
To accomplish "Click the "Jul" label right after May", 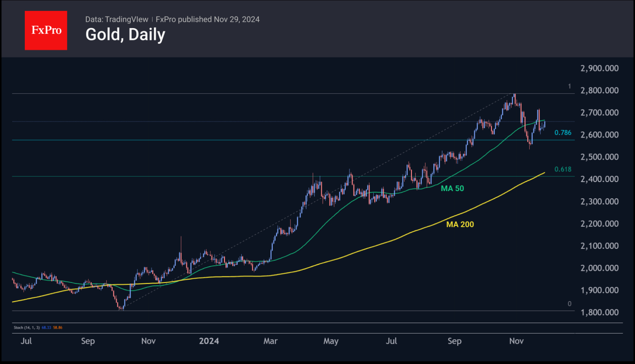I will click(x=391, y=341).
